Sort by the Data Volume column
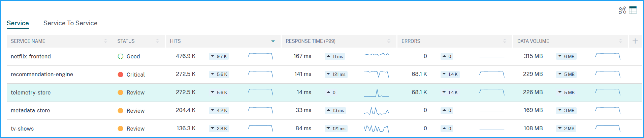This screenshot has width=644, height=138. [620, 41]
